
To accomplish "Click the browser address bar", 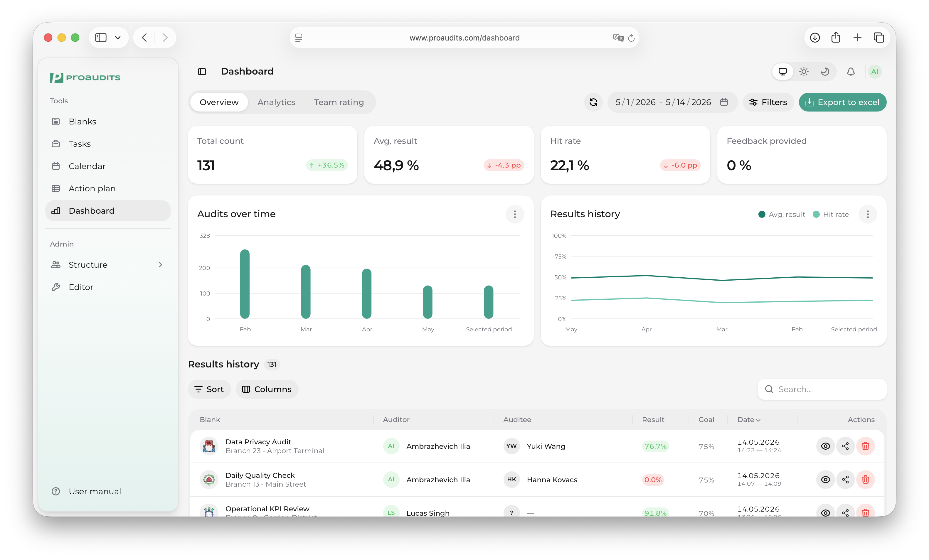I will tap(464, 38).
